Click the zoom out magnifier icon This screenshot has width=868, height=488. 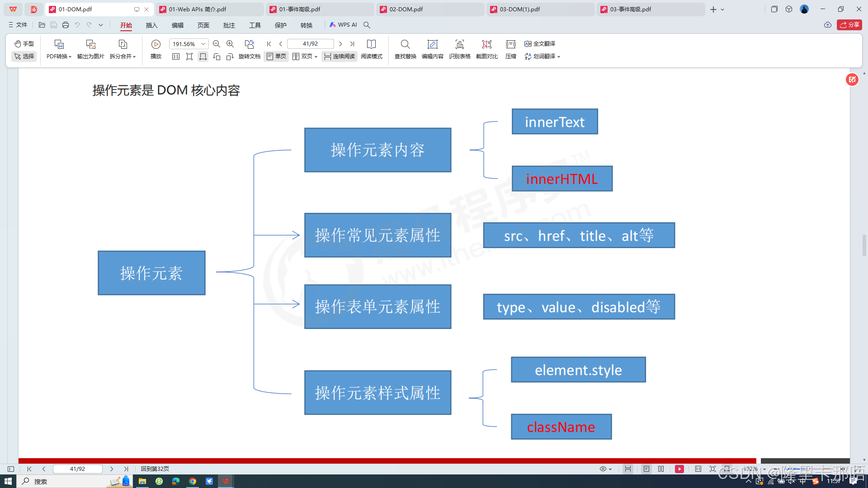pos(217,44)
